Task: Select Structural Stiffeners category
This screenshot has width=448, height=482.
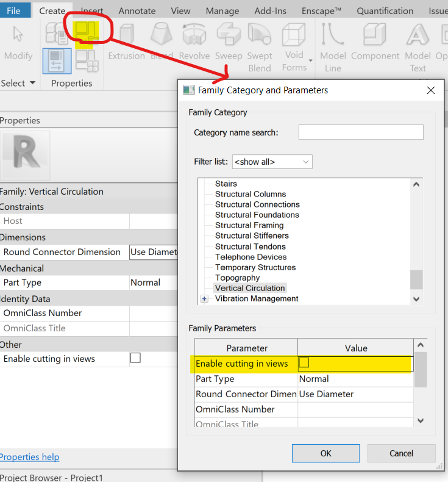Action: point(252,236)
